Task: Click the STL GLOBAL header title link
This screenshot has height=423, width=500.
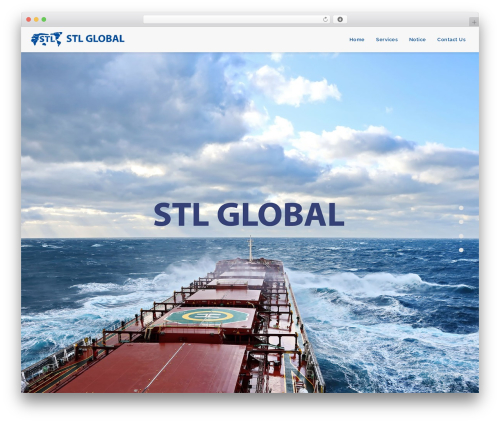Action: click(95, 39)
